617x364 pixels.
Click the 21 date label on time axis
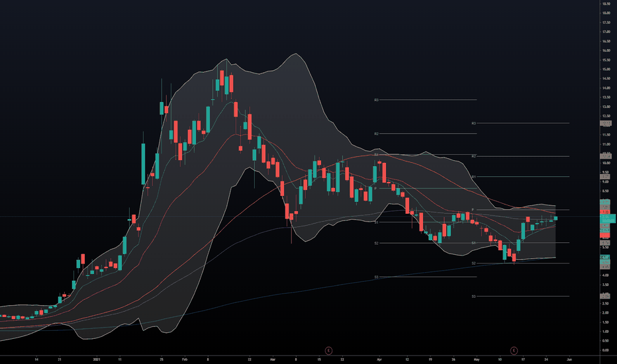coord(60,359)
